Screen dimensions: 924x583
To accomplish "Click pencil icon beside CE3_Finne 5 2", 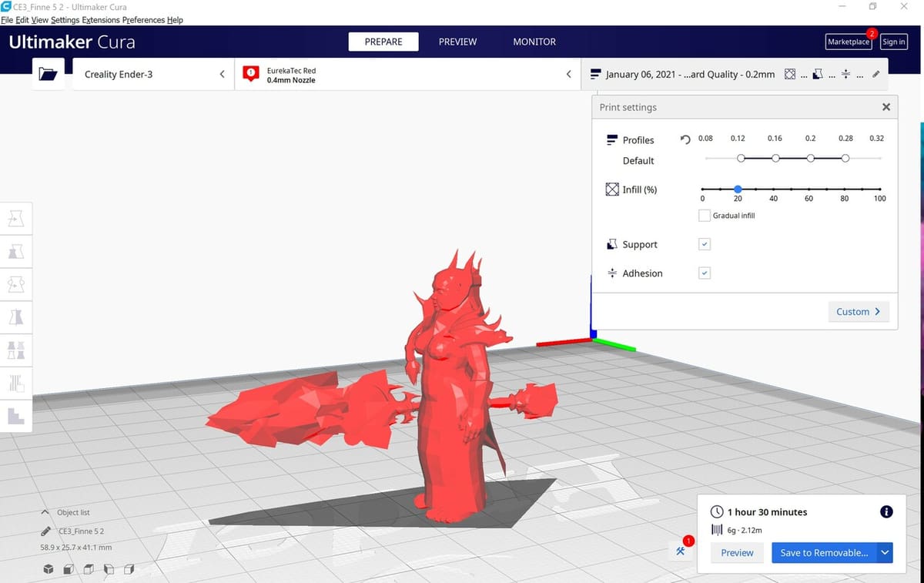I will [45, 531].
